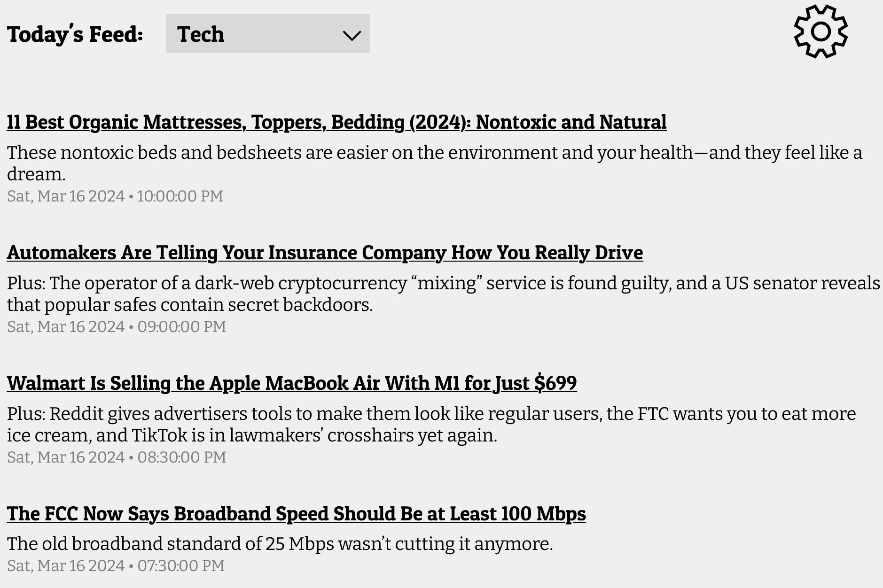Screen dimensions: 883x588
Task: Click the old 25 Mbps standard summary
Action: (x=280, y=544)
